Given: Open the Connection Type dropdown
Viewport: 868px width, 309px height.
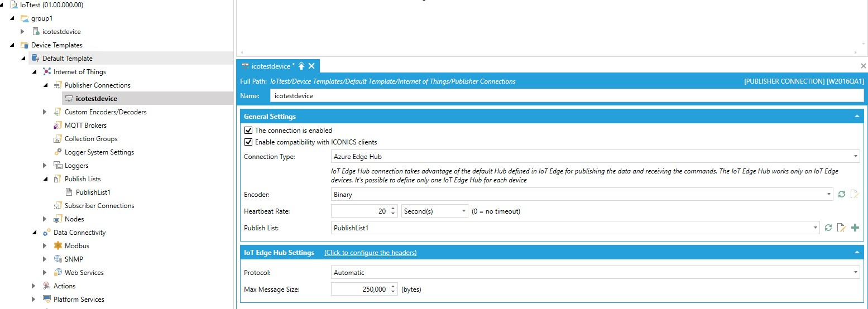Looking at the screenshot, I should pos(595,157).
